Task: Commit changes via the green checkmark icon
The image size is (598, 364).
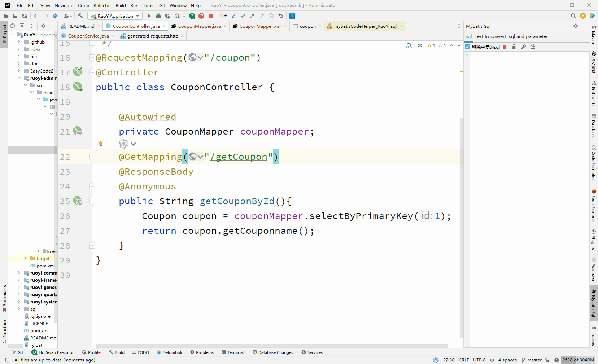Action: pos(243,16)
